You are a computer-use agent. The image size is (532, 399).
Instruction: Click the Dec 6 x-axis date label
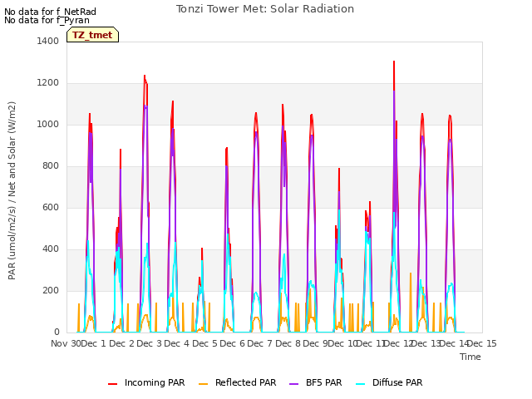point(232,343)
